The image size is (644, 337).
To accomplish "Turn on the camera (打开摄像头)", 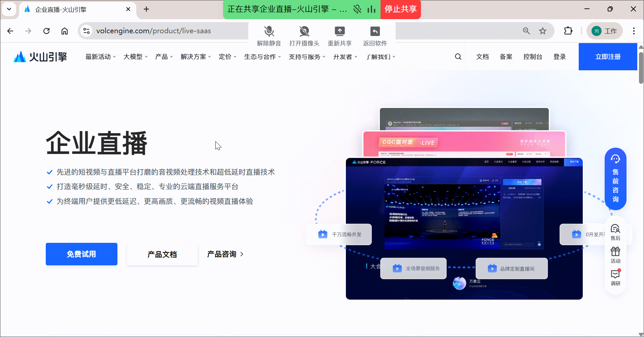I will pos(304,36).
